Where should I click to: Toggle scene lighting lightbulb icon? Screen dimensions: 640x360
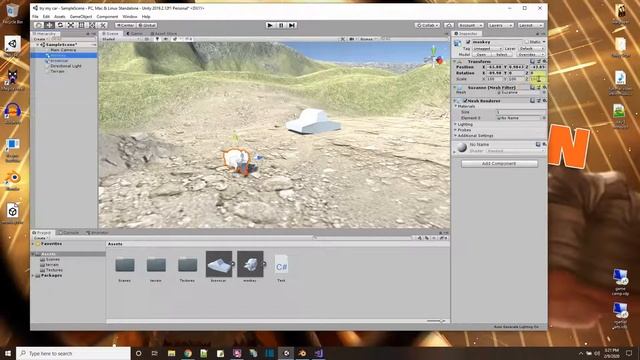click(157, 39)
